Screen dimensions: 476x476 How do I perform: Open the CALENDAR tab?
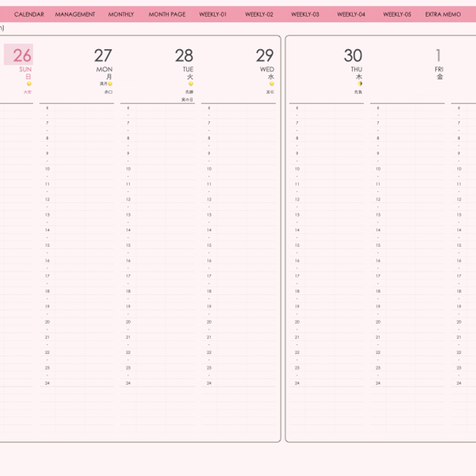(29, 14)
